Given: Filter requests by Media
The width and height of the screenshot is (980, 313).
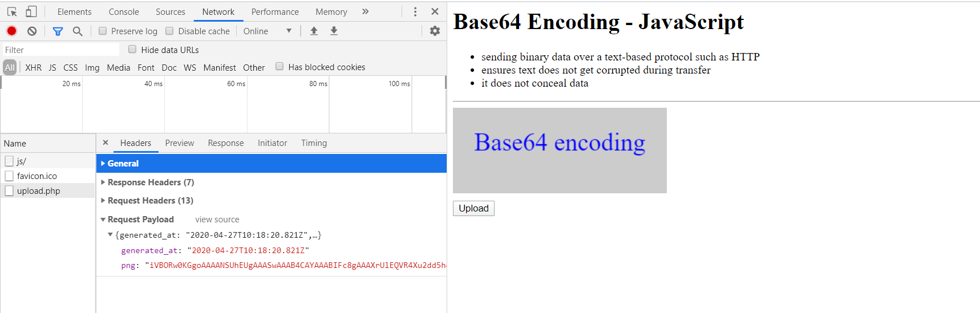Looking at the screenshot, I should coord(119,67).
